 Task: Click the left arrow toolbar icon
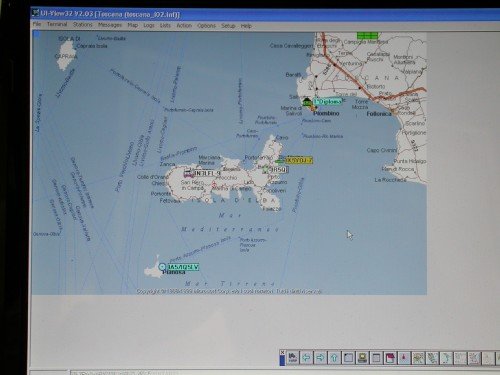306,358
